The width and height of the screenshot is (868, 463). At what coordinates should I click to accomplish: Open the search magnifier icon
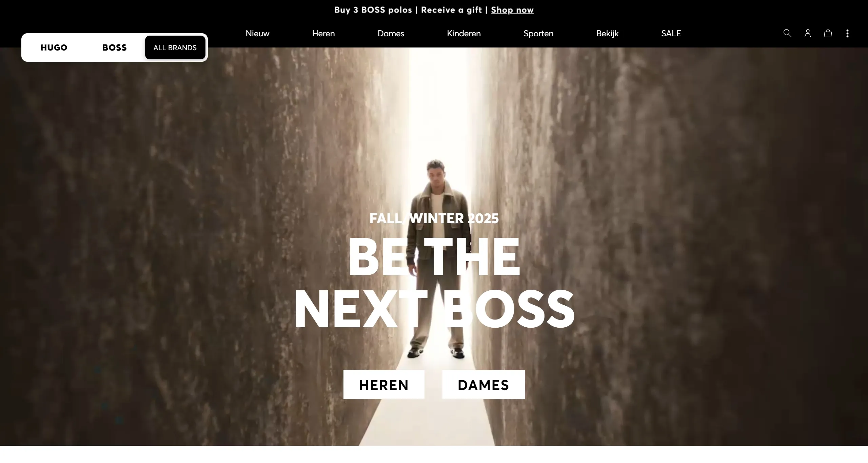[x=787, y=33]
